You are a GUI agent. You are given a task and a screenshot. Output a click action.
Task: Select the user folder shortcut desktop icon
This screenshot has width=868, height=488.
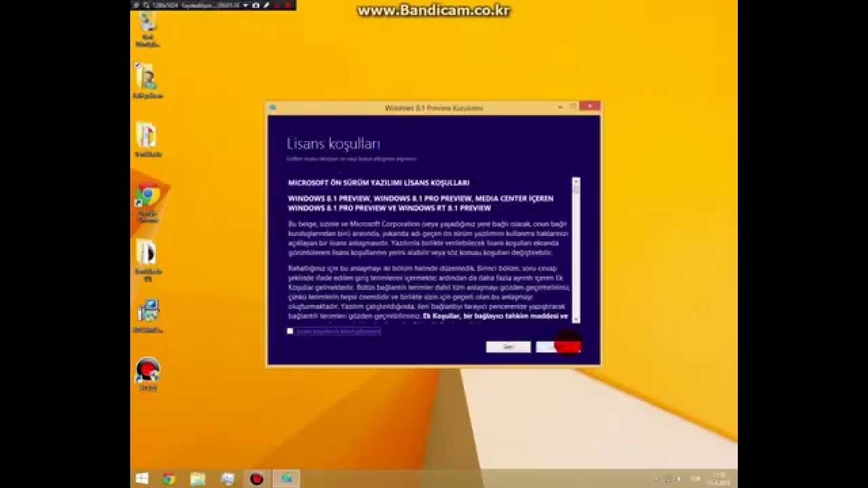147,81
